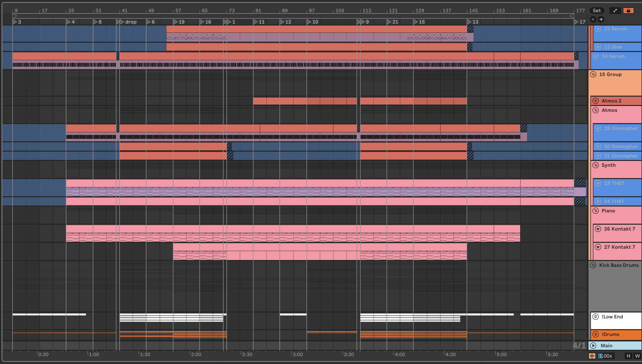Viewport: 642px width, 364px height.
Task: Unfold the 20 Omnispher track
Action: coord(598,146)
